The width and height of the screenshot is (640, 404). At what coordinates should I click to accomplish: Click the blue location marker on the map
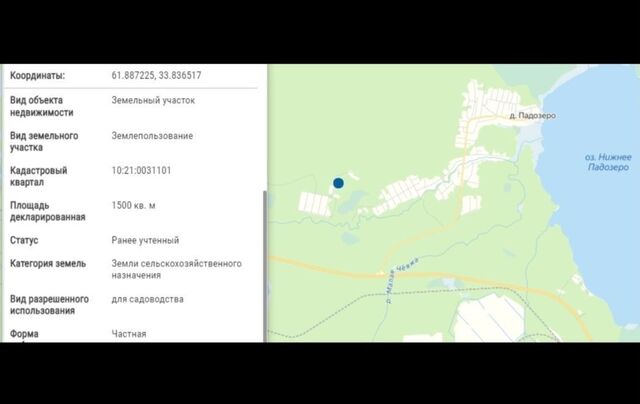click(x=338, y=183)
